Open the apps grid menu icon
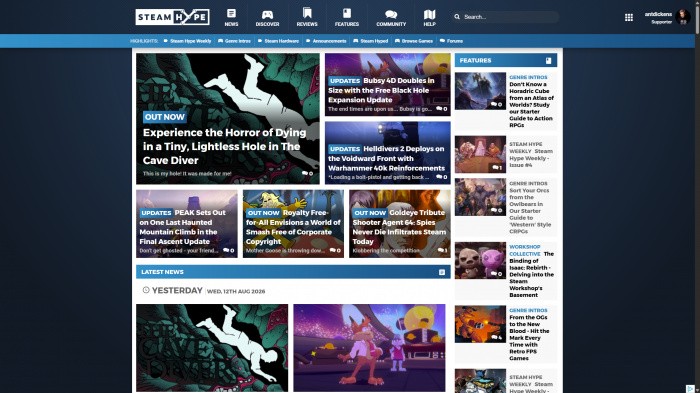The image size is (700, 393). pos(629,17)
